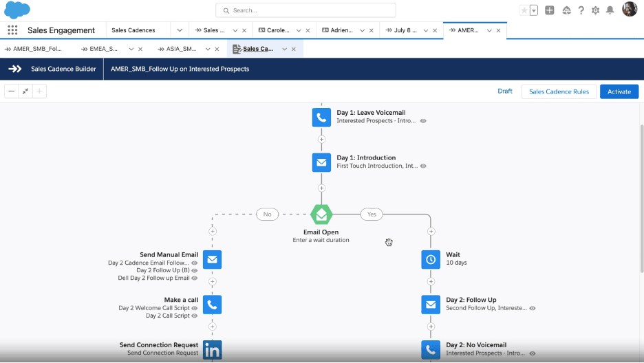Image resolution: width=644 pixels, height=363 pixels.
Task: Expand the Sales Cadences navigation dropdown
Action: click(180, 30)
